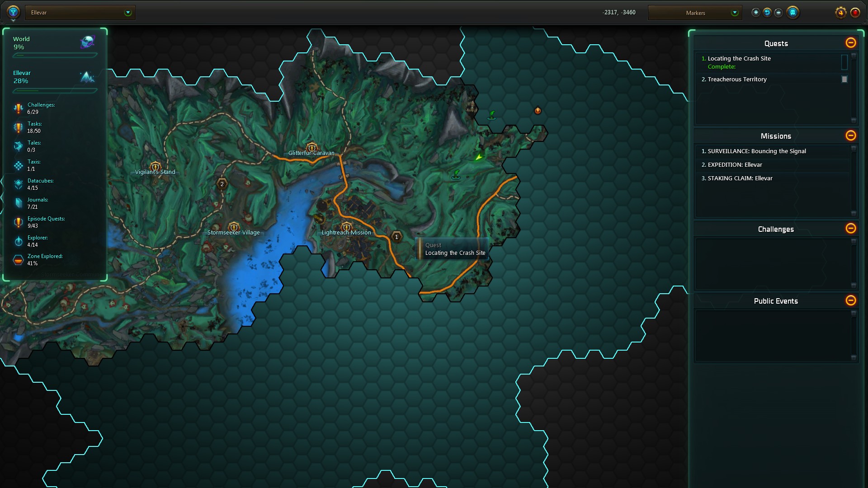Collapse the Challenges panel
This screenshot has width=868, height=488.
coord(850,228)
